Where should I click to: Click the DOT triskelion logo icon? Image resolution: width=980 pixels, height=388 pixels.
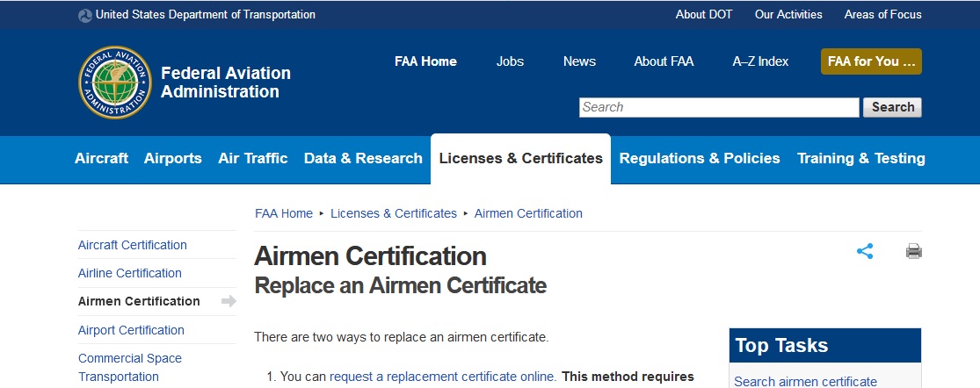tap(85, 15)
